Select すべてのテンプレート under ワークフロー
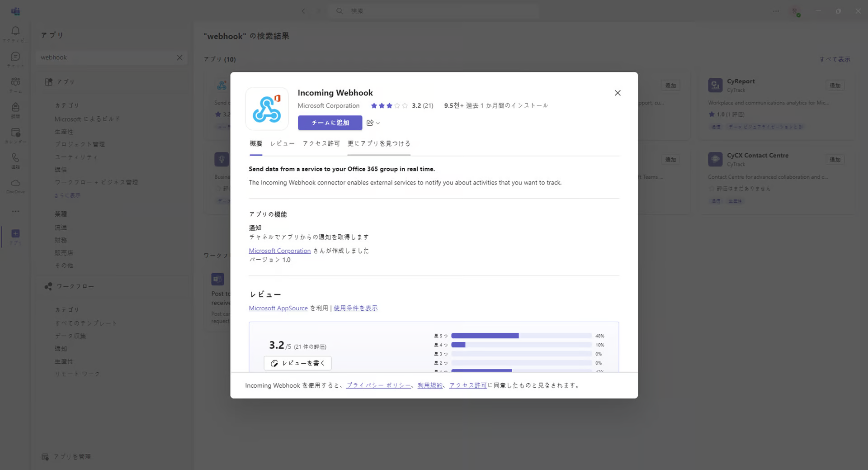This screenshot has width=868, height=470. click(x=86, y=323)
